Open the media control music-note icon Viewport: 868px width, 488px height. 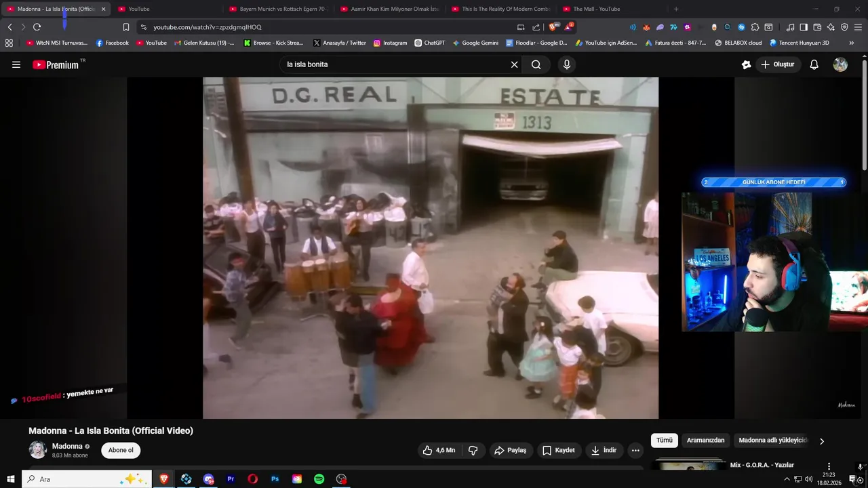coord(790,27)
